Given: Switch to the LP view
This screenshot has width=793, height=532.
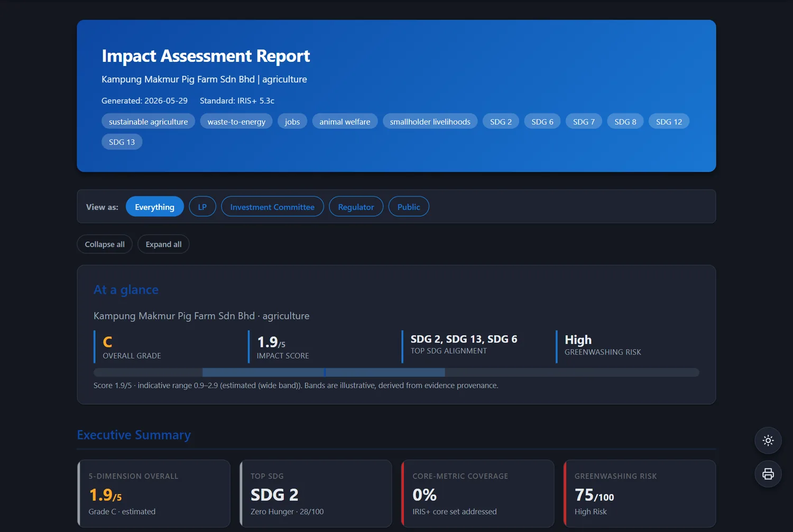Looking at the screenshot, I should pos(202,207).
